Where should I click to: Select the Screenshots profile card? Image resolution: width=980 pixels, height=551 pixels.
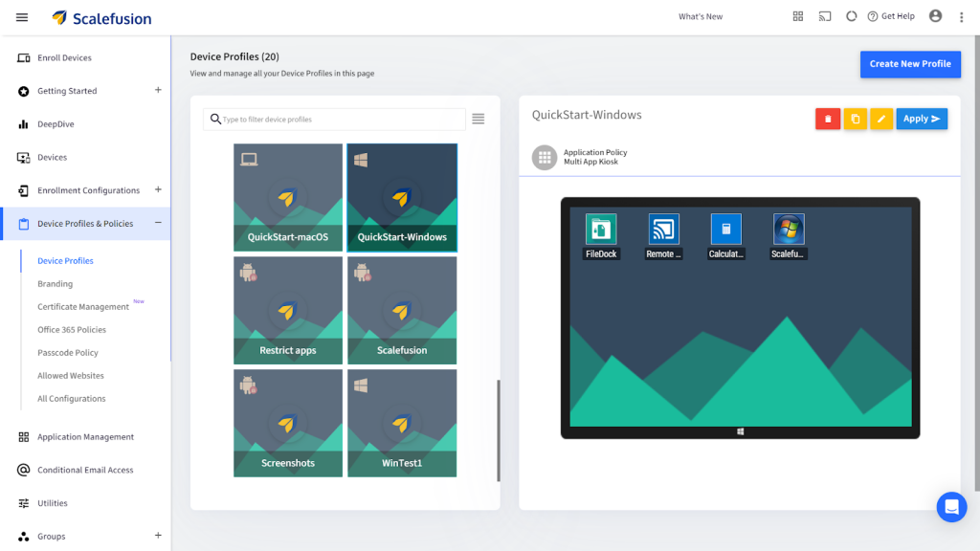(288, 424)
